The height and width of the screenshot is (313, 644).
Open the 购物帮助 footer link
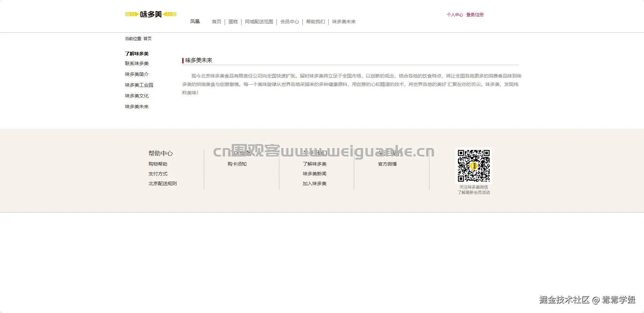[158, 164]
